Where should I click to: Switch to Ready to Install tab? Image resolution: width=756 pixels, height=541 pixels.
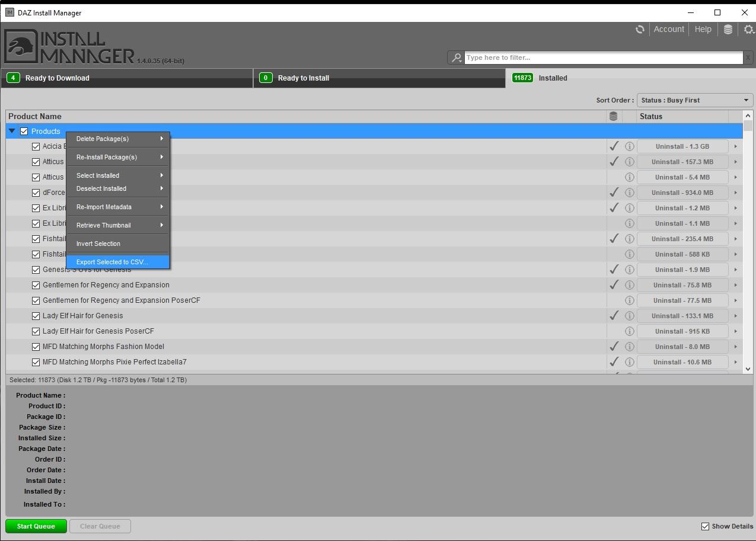click(379, 78)
